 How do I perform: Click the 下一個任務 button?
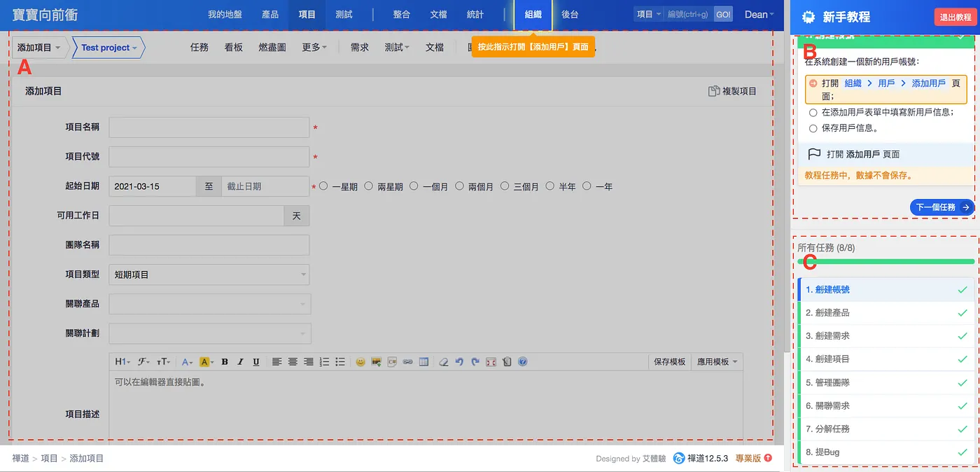[x=942, y=207]
